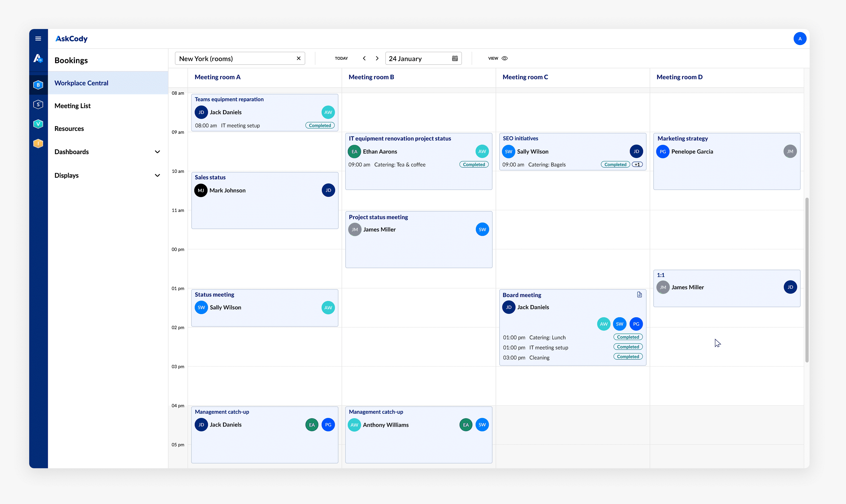Expand the Dashboards menu
The width and height of the screenshot is (846, 504).
coord(157,152)
